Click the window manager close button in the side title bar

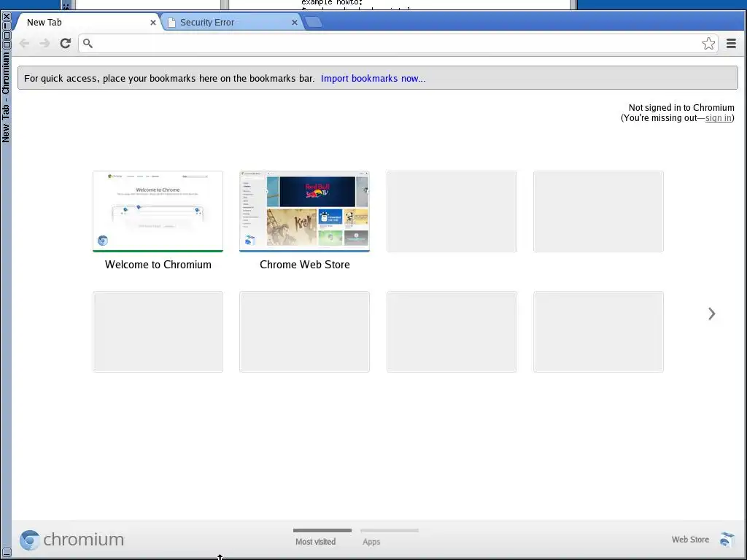6,16
